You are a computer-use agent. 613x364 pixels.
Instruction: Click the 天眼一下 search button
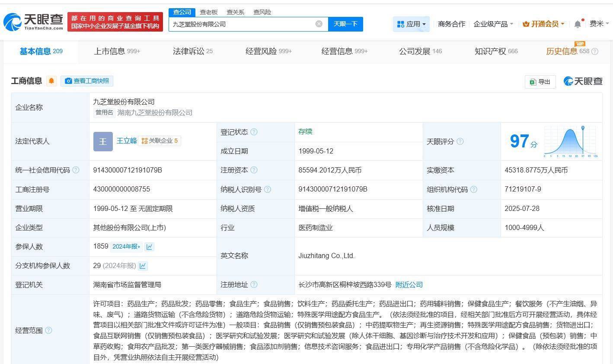tap(345, 24)
